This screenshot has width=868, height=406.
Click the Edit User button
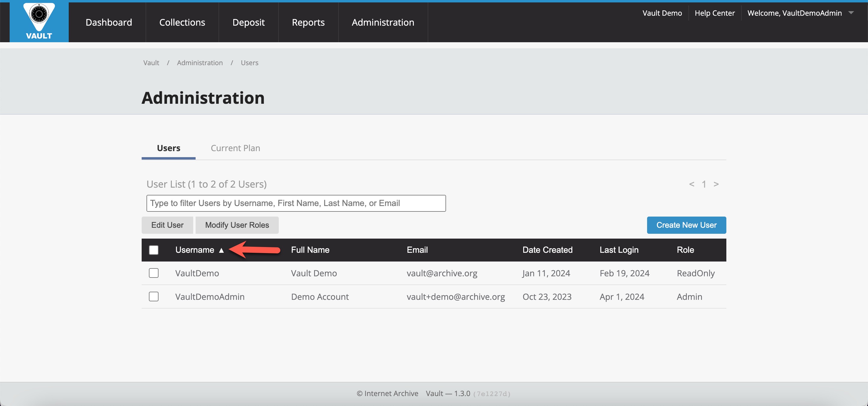pos(167,225)
